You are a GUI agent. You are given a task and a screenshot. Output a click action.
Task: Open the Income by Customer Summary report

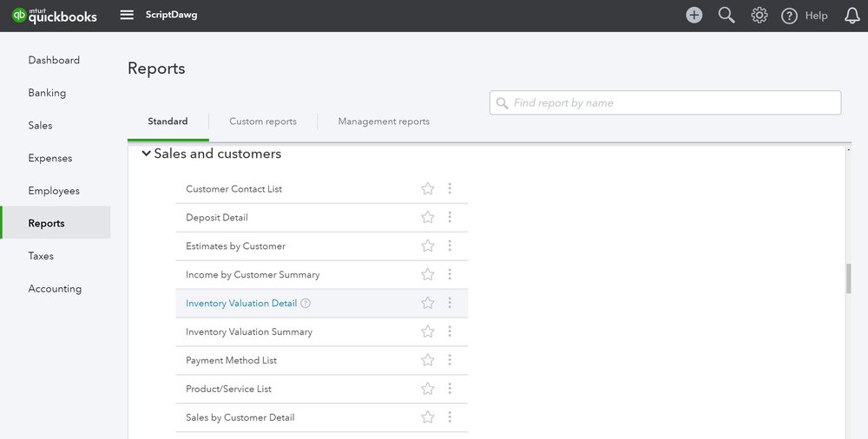(x=253, y=274)
